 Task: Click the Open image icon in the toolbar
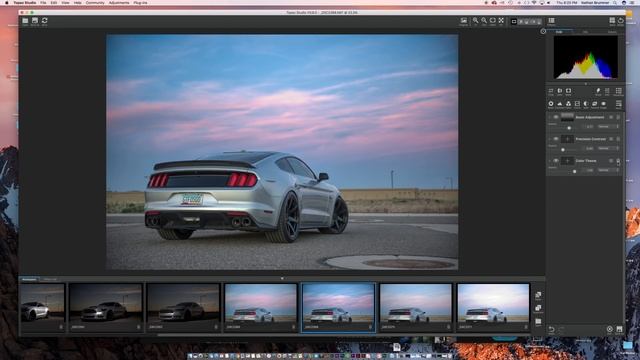(x=25, y=21)
